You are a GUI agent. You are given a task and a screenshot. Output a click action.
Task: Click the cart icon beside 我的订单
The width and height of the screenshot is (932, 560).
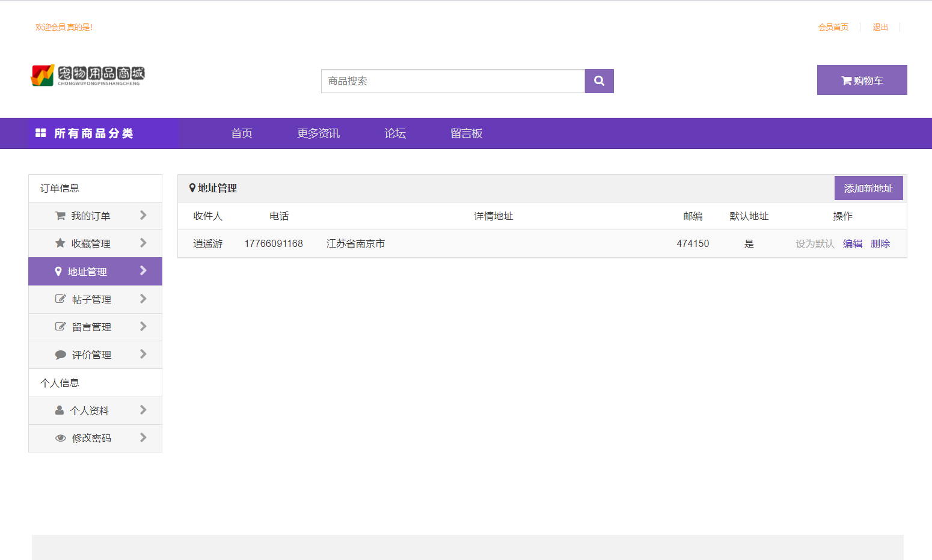[60, 216]
